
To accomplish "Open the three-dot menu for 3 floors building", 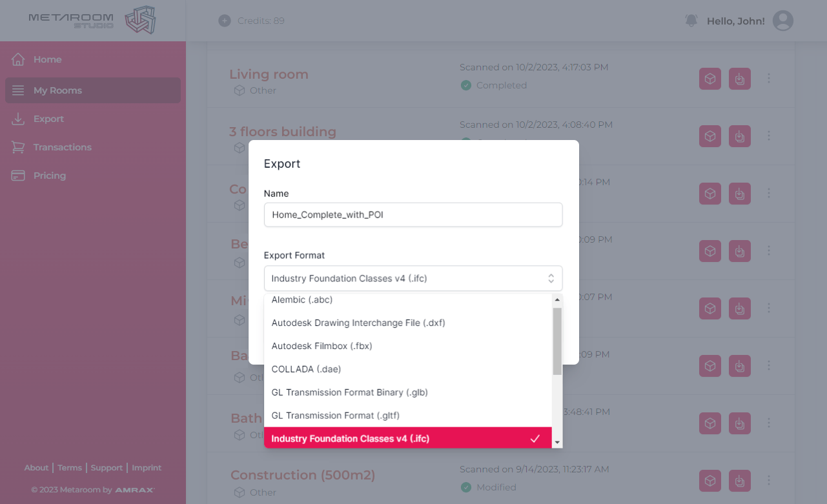I will coord(769,136).
